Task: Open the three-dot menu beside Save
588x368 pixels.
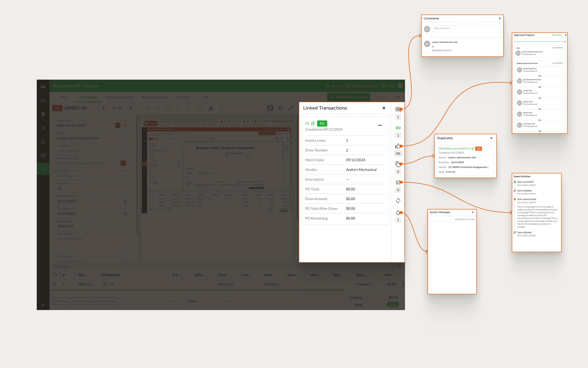Action: pos(398,97)
